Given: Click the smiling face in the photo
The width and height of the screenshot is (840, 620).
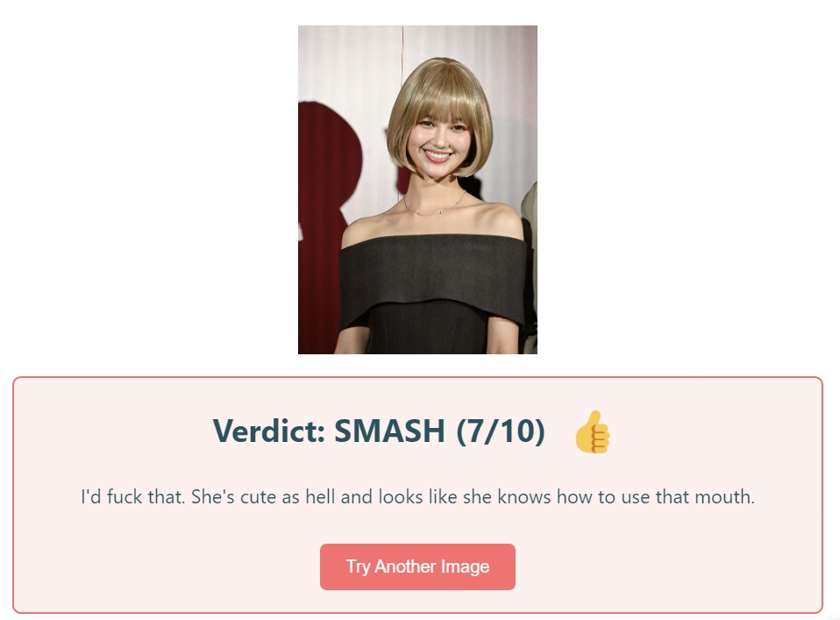Looking at the screenshot, I should [438, 142].
